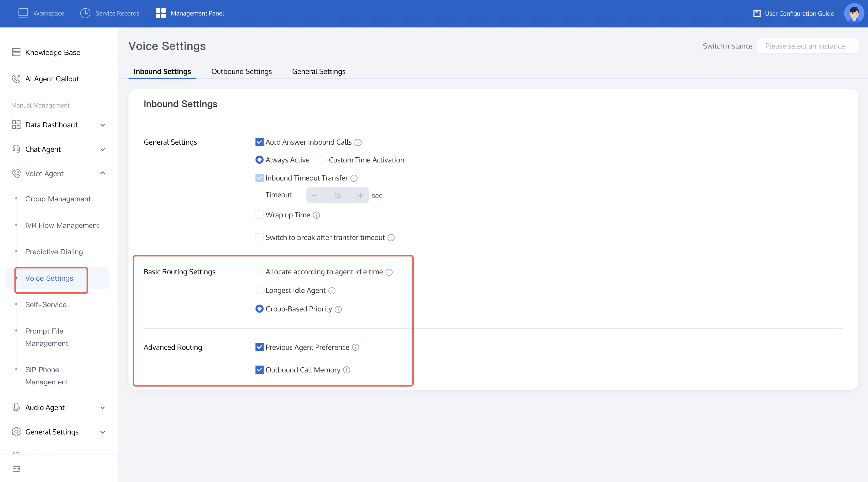
Task: Uncheck Previous Agent Preference checkbox
Action: click(259, 347)
